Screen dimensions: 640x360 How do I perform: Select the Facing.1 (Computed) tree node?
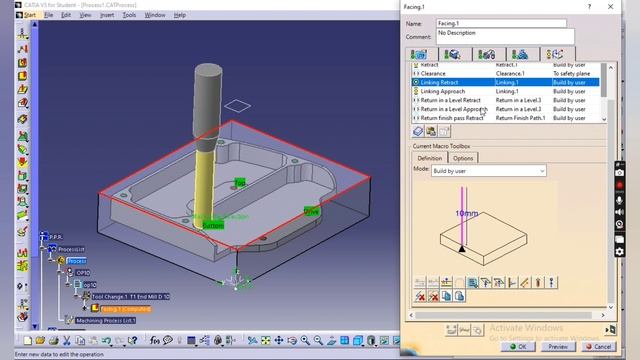pyautogui.click(x=126, y=309)
